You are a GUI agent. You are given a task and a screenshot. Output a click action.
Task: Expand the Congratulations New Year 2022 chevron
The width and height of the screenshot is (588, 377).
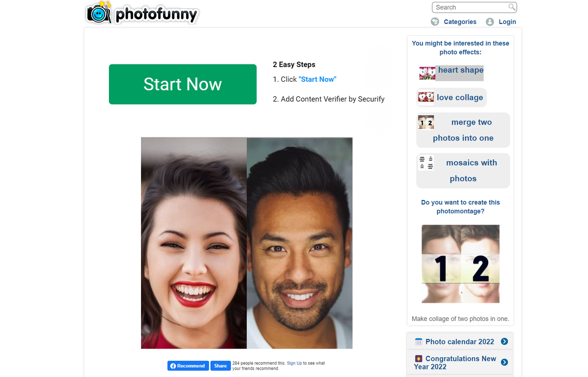504,362
